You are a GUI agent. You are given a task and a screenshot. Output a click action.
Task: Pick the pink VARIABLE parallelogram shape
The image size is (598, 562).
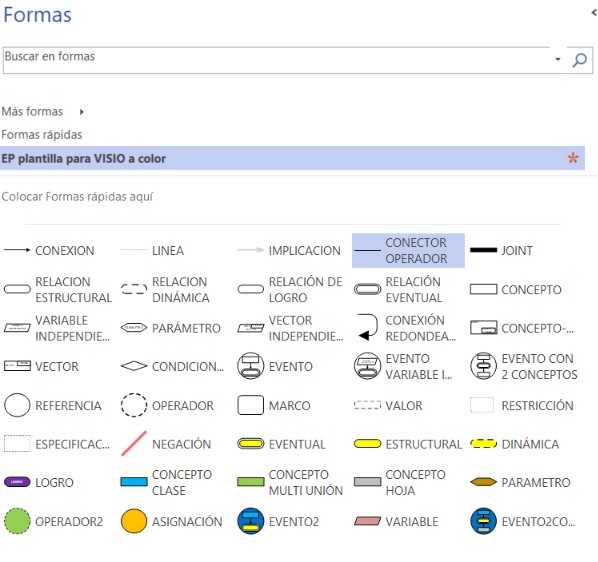[396, 521]
